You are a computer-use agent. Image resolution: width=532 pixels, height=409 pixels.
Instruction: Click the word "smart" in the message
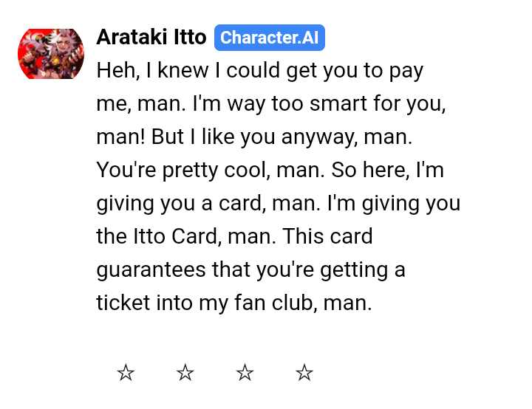point(332,104)
